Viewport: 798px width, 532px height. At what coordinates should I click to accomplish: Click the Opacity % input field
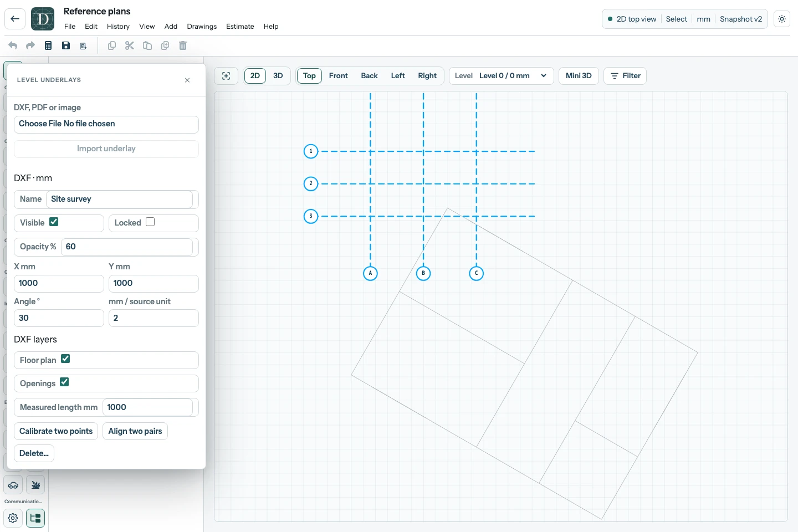(127, 247)
